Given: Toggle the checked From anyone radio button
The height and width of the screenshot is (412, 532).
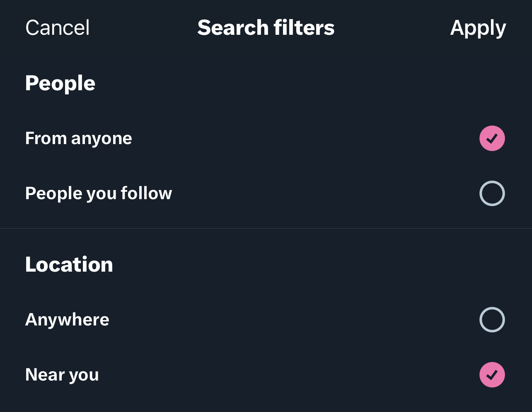Looking at the screenshot, I should coord(492,138).
